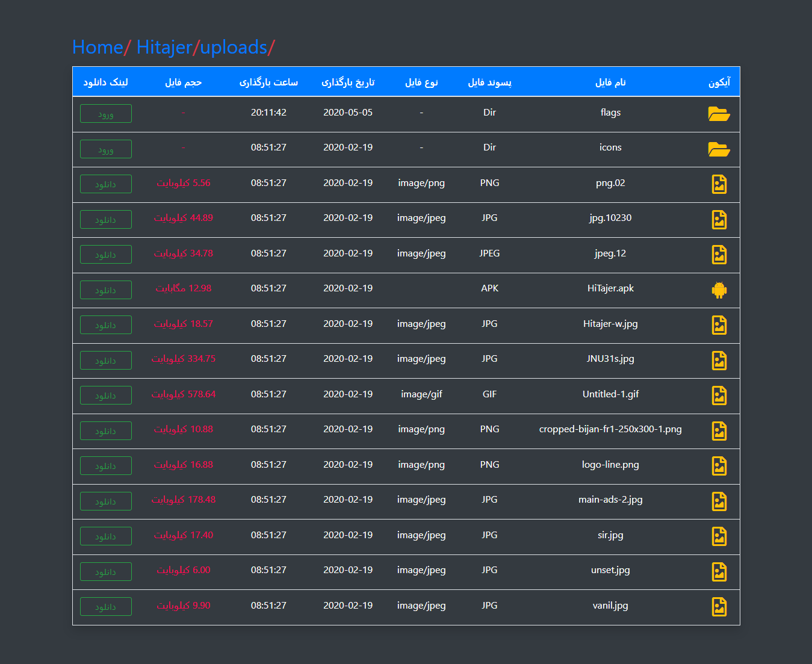Viewport: 812px width, 664px height.
Task: Click the 578.64 کیلوبایت file size
Action: point(184,394)
